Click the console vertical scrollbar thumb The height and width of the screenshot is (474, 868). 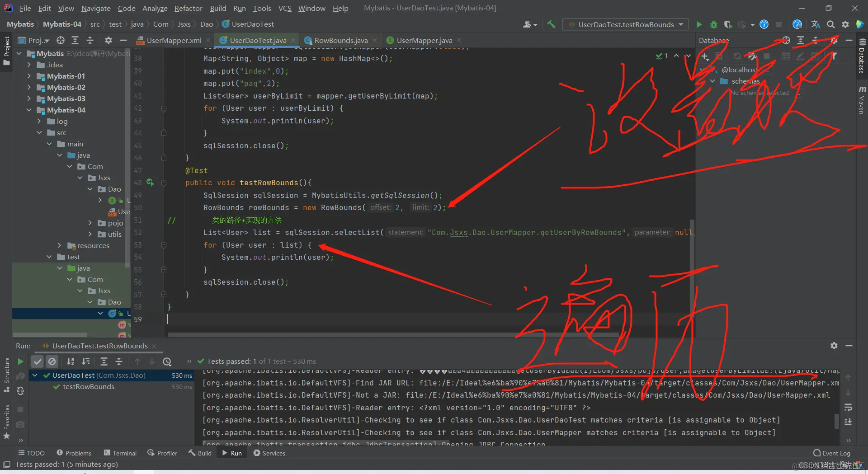(x=836, y=421)
